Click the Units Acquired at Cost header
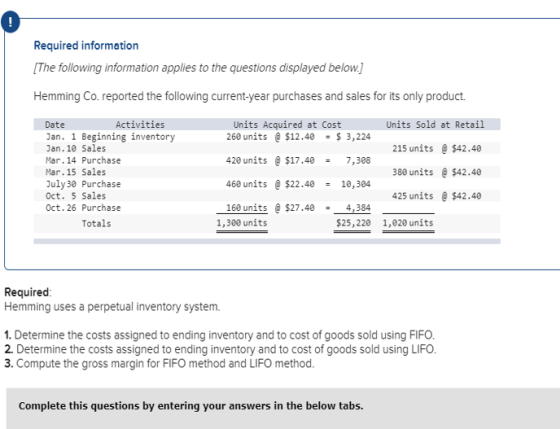Screen dimensions: 560x429 coord(287,125)
